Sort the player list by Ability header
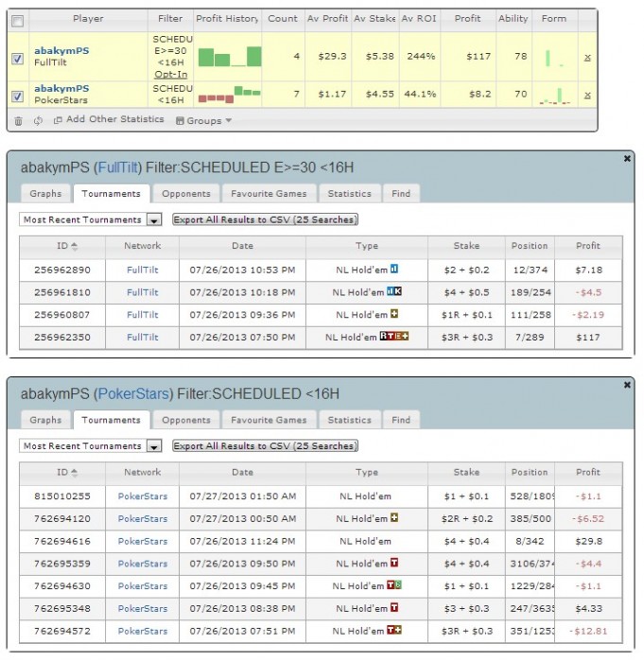The width and height of the screenshot is (644, 662). 513,19
